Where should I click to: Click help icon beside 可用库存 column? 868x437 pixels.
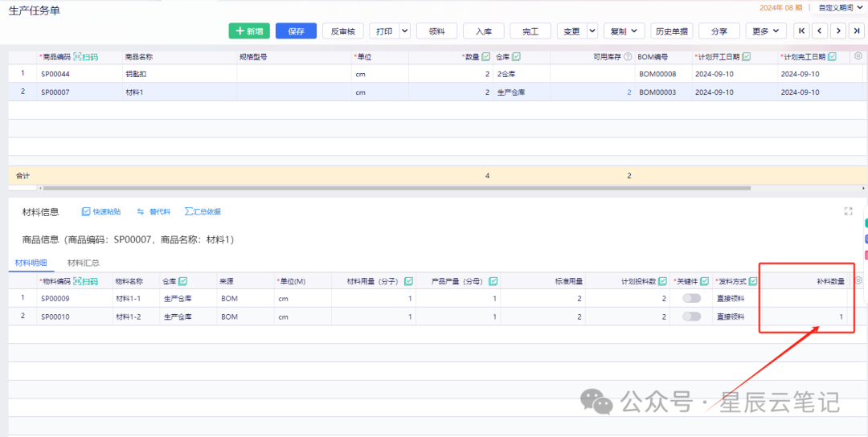(628, 56)
